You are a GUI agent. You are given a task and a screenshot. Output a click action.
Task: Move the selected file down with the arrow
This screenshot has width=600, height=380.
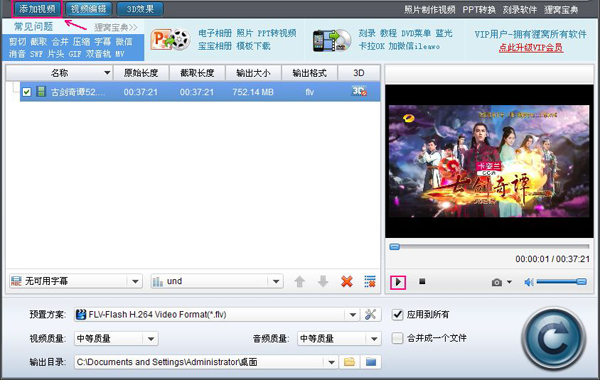pyautogui.click(x=323, y=281)
